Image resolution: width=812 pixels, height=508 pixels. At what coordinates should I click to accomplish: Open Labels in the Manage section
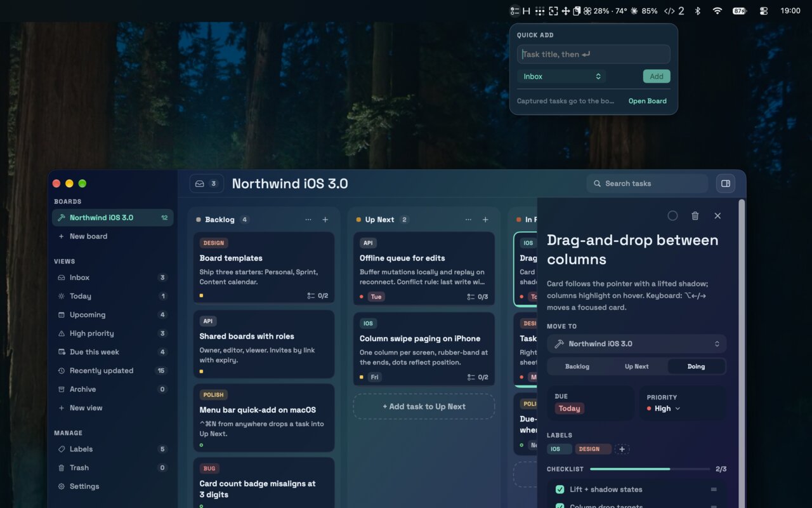click(112, 449)
